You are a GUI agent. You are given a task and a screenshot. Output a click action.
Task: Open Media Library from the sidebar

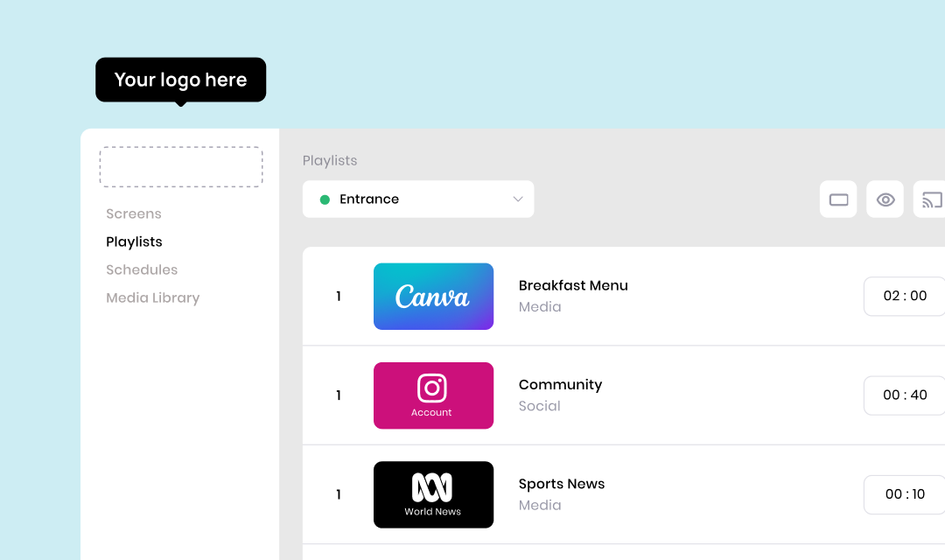click(x=153, y=297)
